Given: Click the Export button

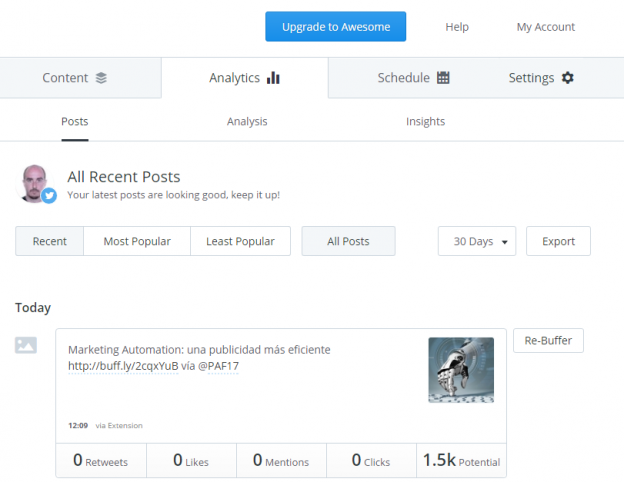Looking at the screenshot, I should [558, 241].
